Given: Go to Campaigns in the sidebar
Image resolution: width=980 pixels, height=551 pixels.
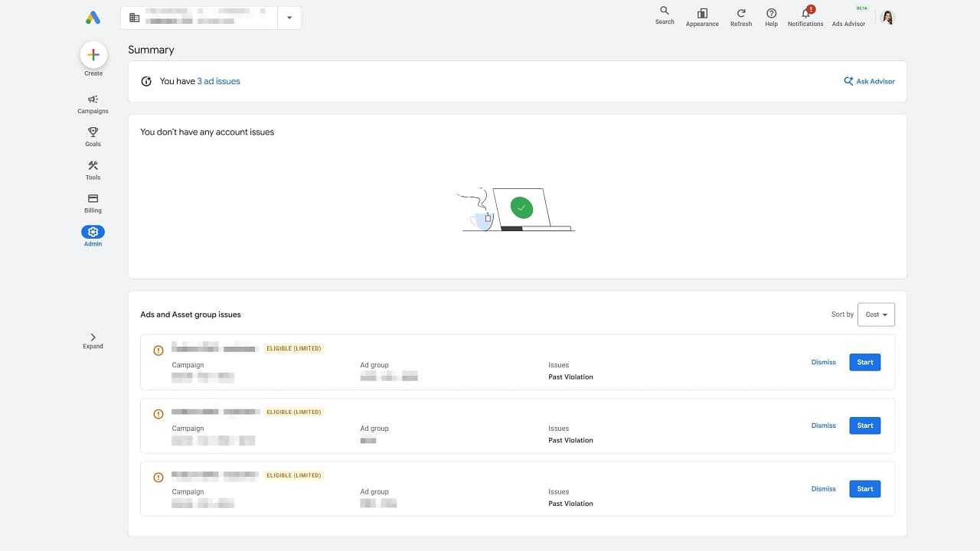Looking at the screenshot, I should pos(93,104).
